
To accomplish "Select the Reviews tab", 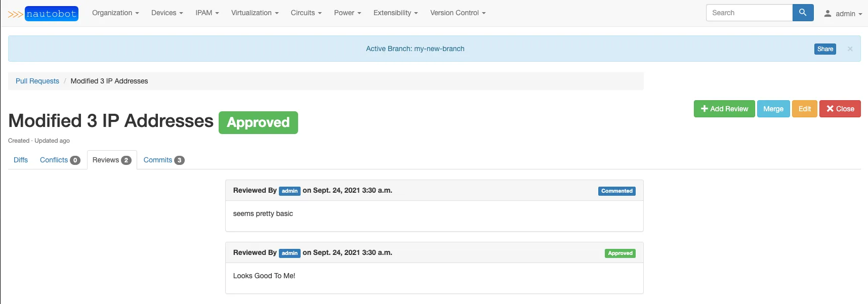I will click(111, 160).
